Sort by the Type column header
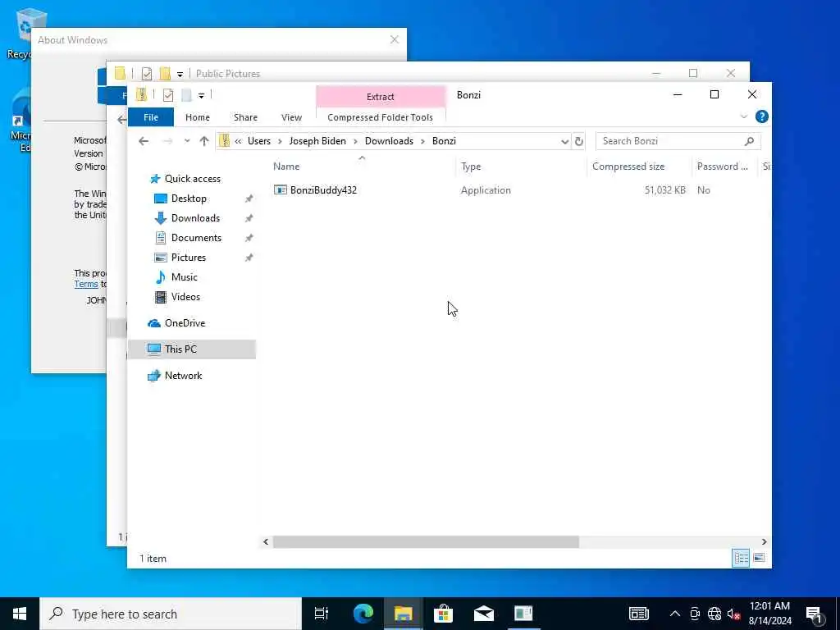 coord(471,167)
